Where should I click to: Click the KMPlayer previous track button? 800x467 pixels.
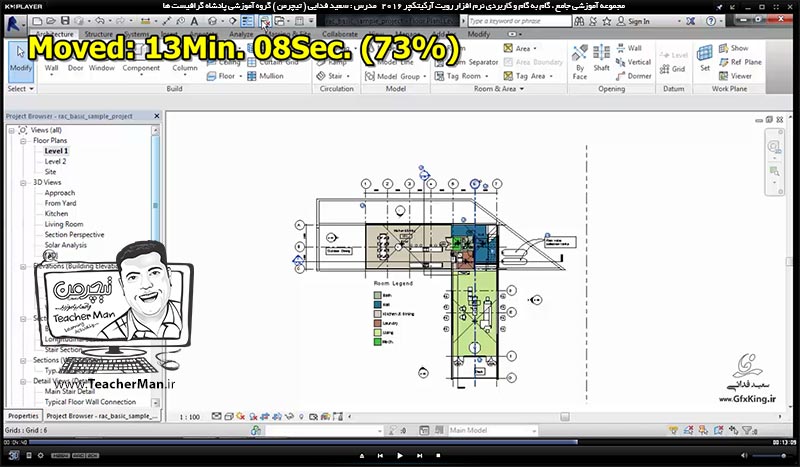(380, 455)
